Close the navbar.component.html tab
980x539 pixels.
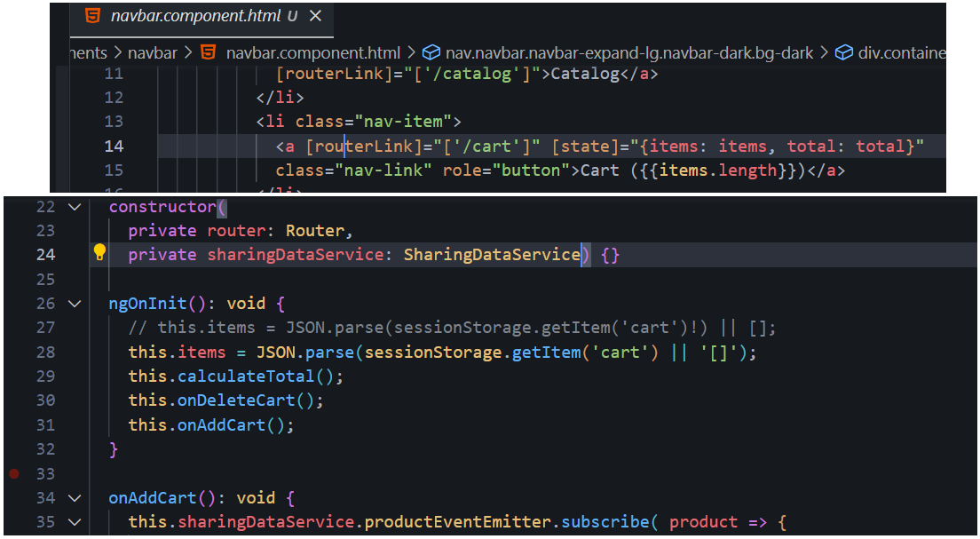coord(315,16)
